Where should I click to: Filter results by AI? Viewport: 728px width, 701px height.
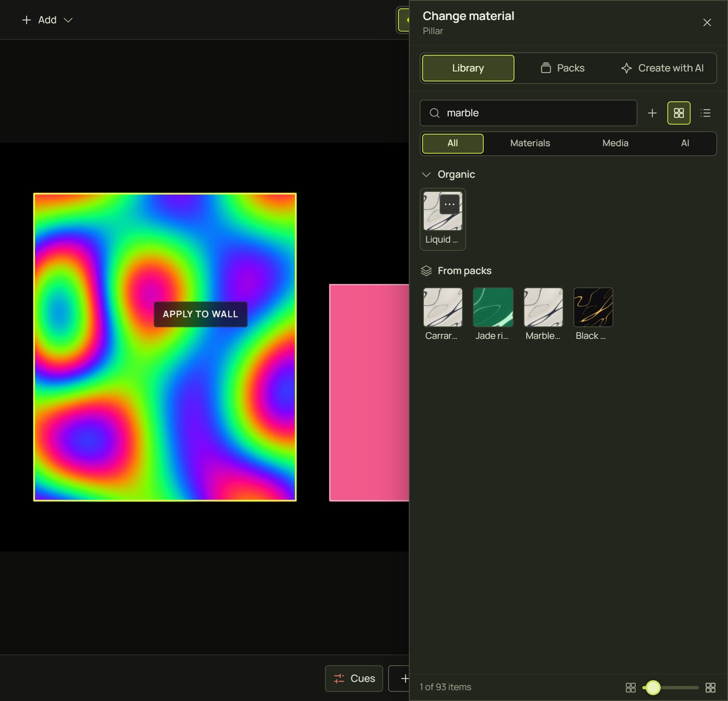tap(685, 143)
